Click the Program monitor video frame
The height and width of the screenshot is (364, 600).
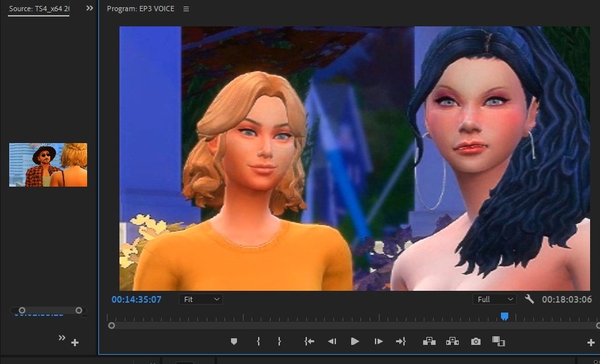pos(354,158)
